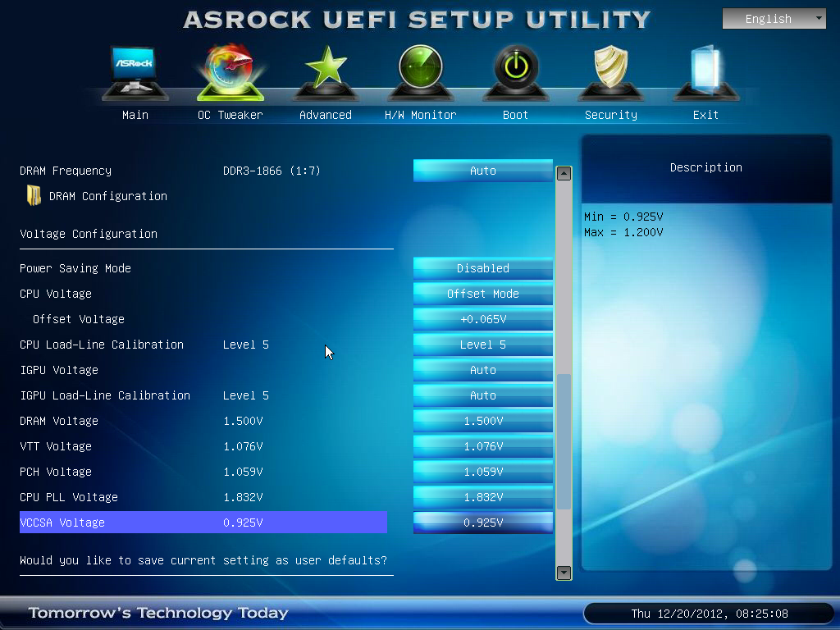This screenshot has width=840, height=630.
Task: Change CPU PLL Voltage 1.832V value button
Action: coord(482,497)
